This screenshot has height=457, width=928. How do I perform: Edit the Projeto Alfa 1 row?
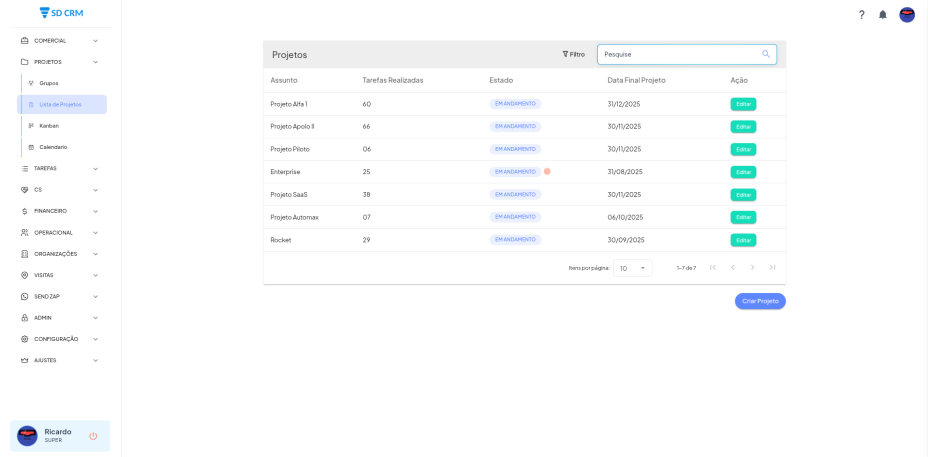pos(743,104)
